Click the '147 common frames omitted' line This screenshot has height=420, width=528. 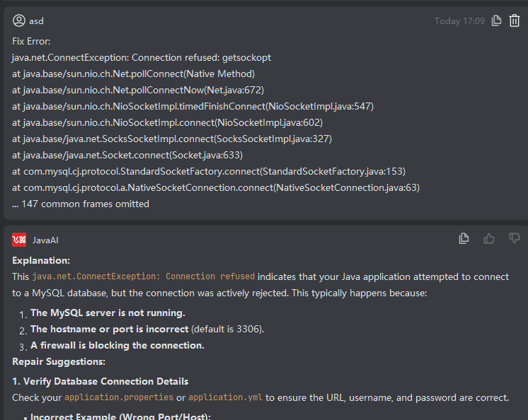pos(81,204)
